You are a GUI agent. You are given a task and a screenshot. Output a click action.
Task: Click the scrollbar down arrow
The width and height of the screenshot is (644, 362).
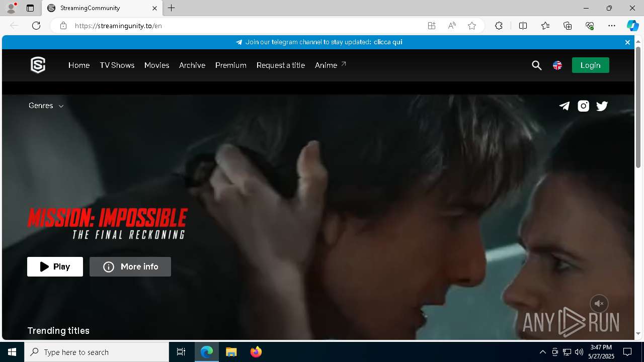coord(638,334)
